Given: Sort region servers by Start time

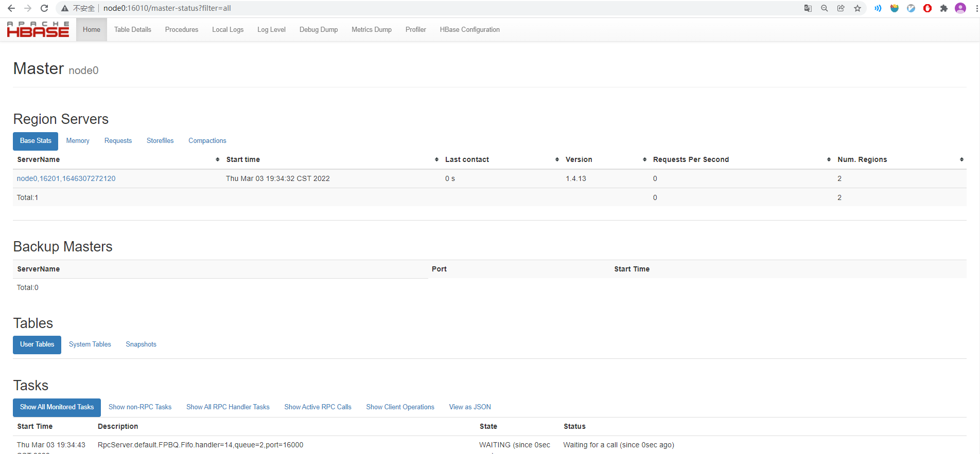Looking at the screenshot, I should 436,159.
